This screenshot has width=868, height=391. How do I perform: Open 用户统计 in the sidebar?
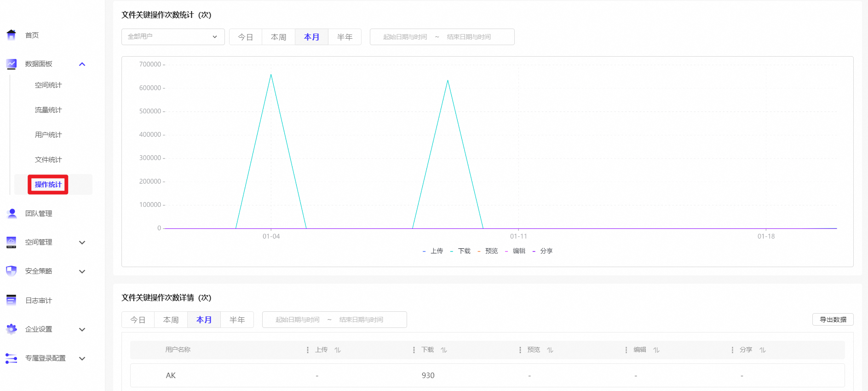coord(48,135)
